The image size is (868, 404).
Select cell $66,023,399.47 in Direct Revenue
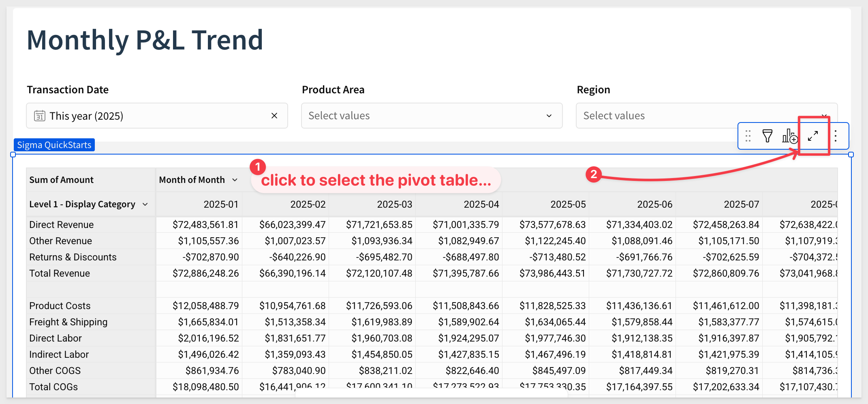pos(286,224)
